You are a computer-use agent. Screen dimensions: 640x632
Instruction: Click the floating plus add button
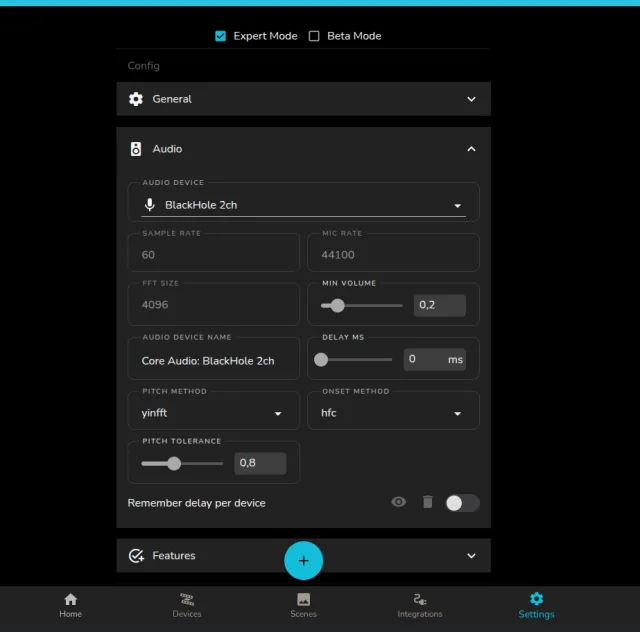click(x=303, y=561)
